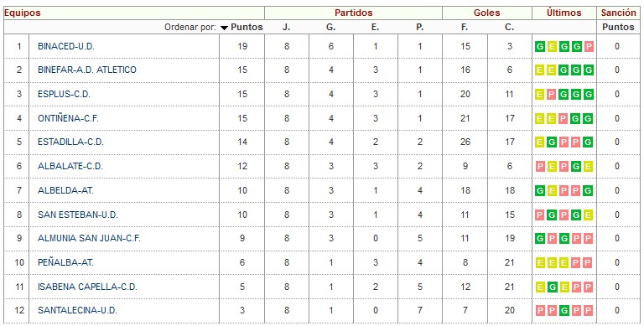Click the green G badge in SANTALECINA-U.D. row
Screen dimensions: 644x326
(x=564, y=310)
